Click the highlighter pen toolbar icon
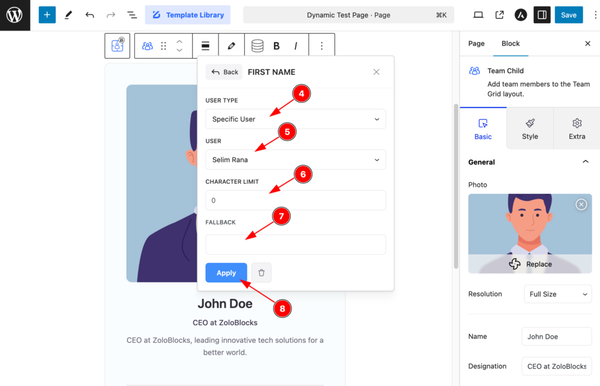The height and width of the screenshot is (386, 600). [231, 46]
